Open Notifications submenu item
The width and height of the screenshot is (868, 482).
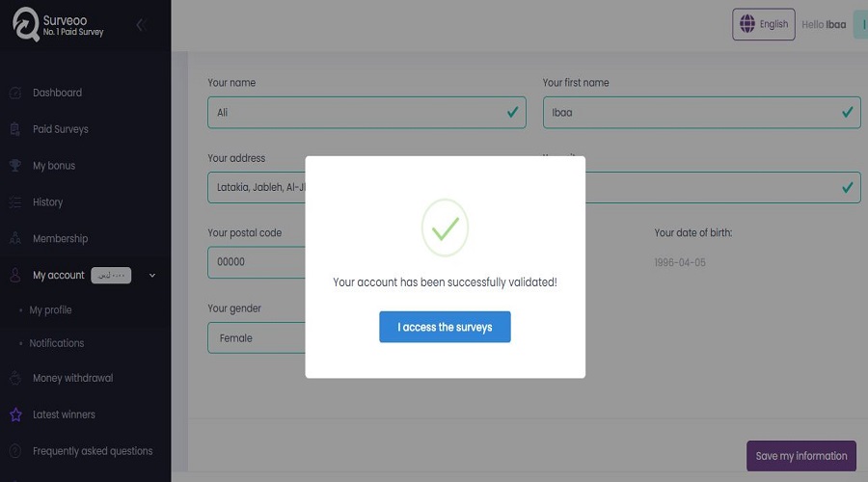pyautogui.click(x=56, y=343)
